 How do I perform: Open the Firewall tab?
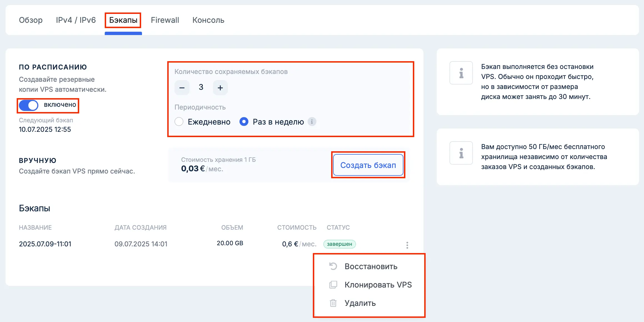(x=165, y=20)
